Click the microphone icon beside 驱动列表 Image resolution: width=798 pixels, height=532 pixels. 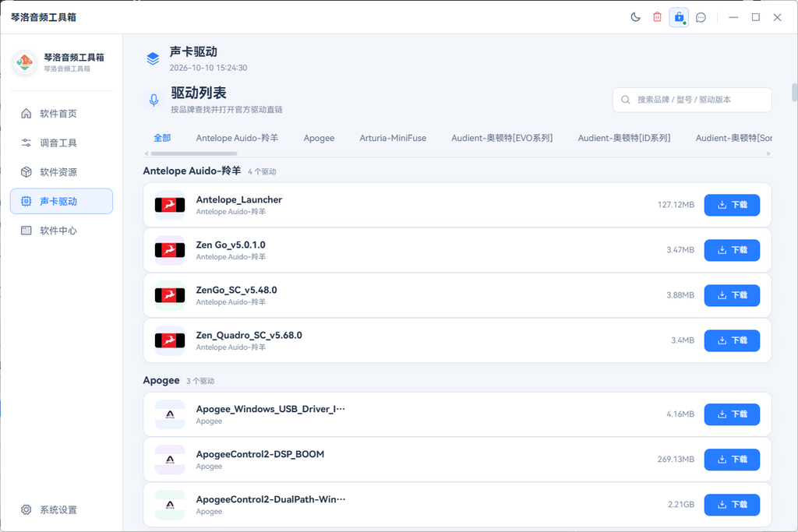point(154,100)
